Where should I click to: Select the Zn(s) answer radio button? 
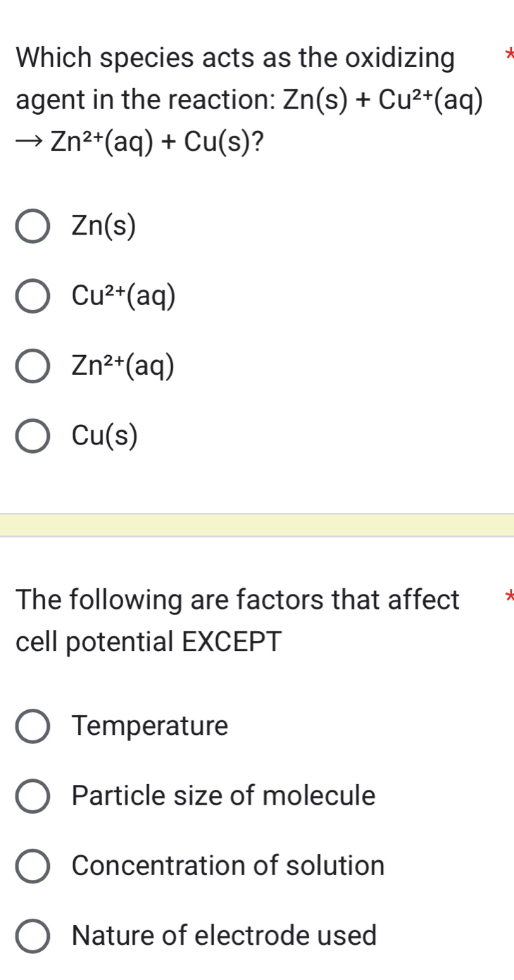(32, 226)
